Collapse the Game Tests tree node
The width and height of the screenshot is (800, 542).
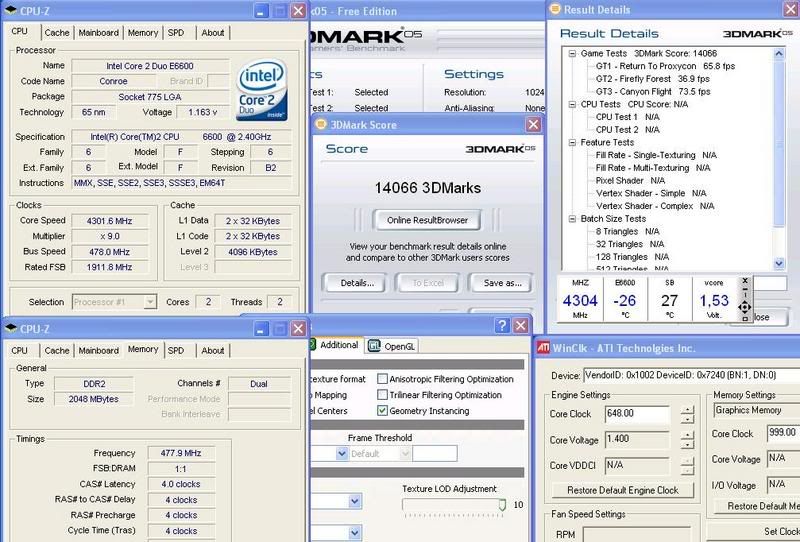[x=572, y=53]
